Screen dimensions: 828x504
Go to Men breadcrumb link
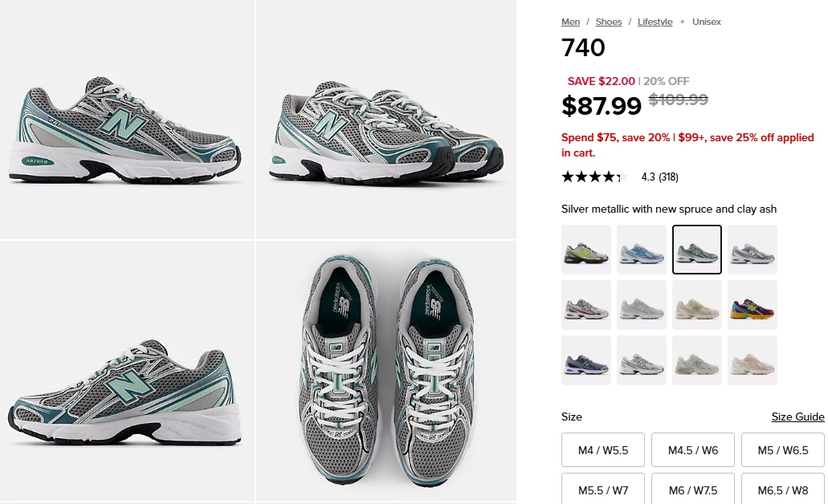[570, 22]
